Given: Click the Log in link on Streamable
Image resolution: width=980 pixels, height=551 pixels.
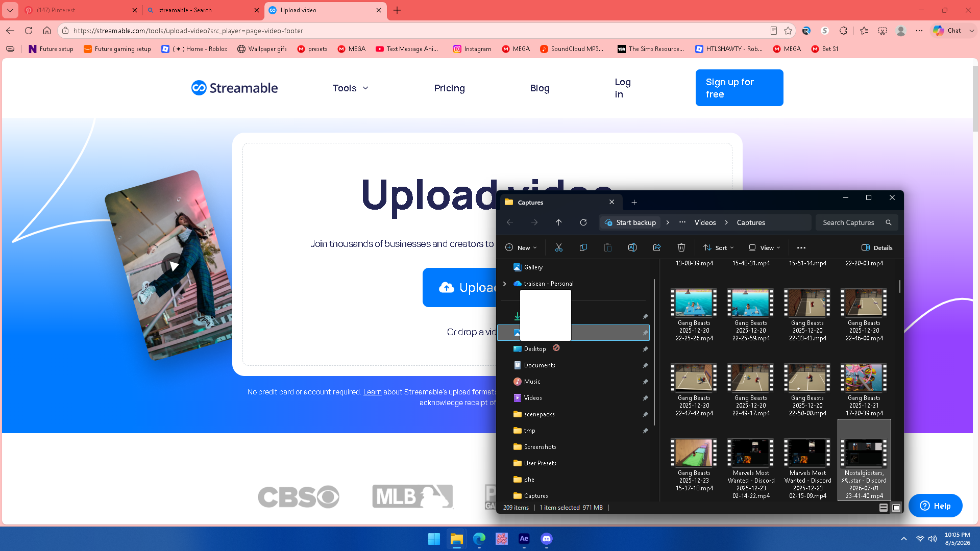Looking at the screenshot, I should click(x=623, y=88).
